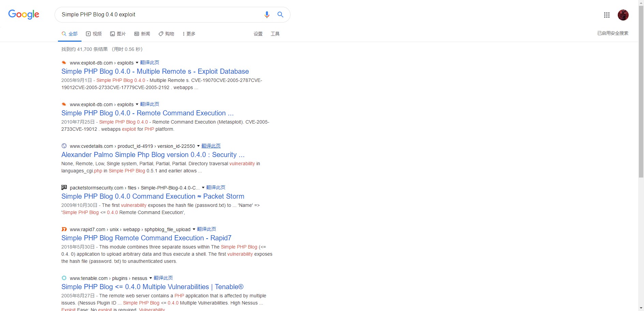Click the www.rapid7.com › unix › webapp breadcrumb
Screen dimensions: 644x311
130,229
